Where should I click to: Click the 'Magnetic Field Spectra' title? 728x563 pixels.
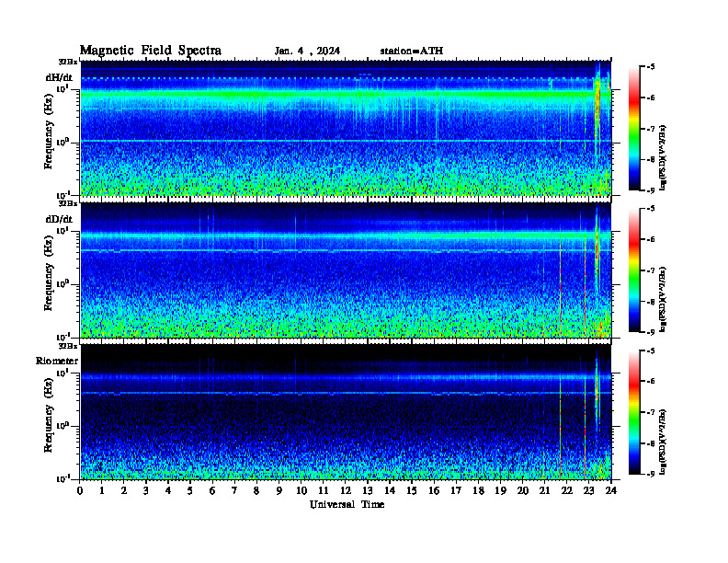(x=151, y=51)
